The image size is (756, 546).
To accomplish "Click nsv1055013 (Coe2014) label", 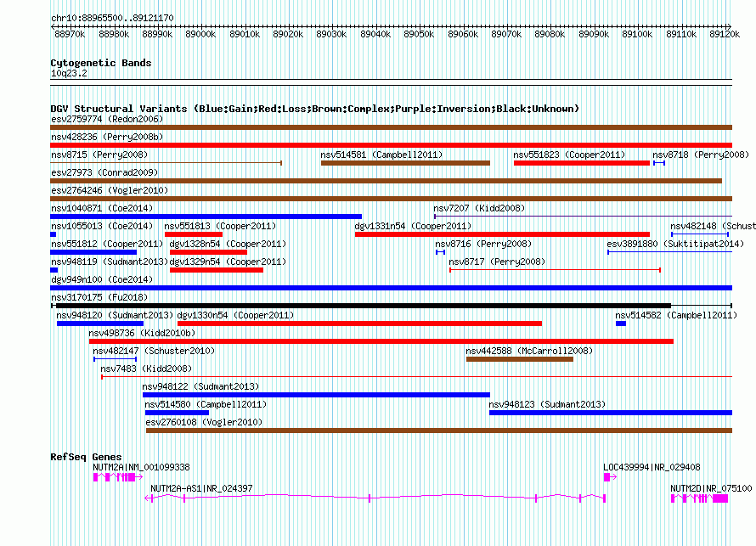I will [x=102, y=226].
